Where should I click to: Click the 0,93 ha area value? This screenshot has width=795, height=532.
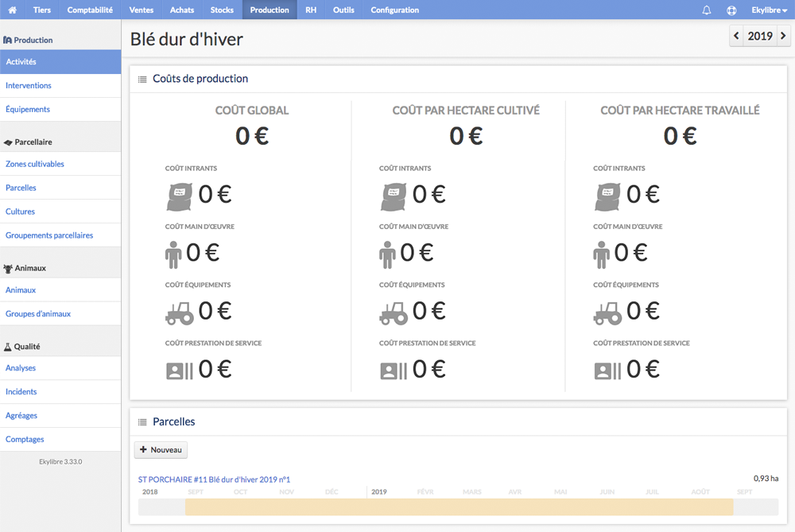click(766, 479)
